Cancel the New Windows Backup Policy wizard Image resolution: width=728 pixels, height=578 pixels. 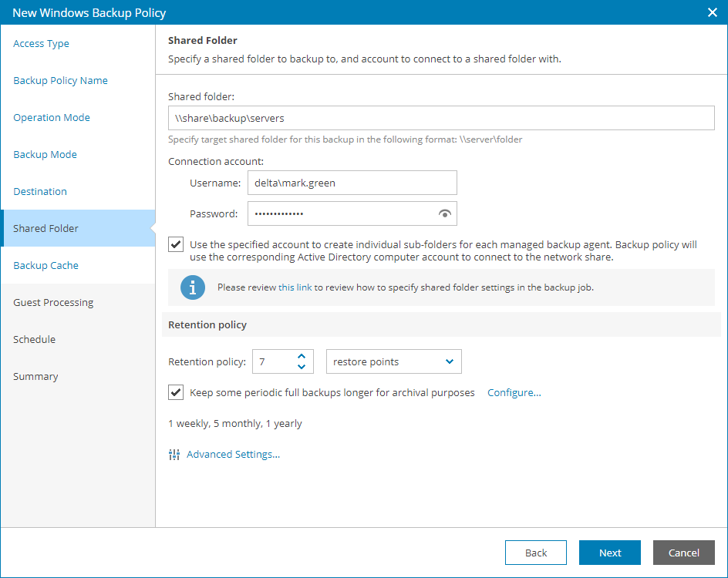[x=683, y=553]
